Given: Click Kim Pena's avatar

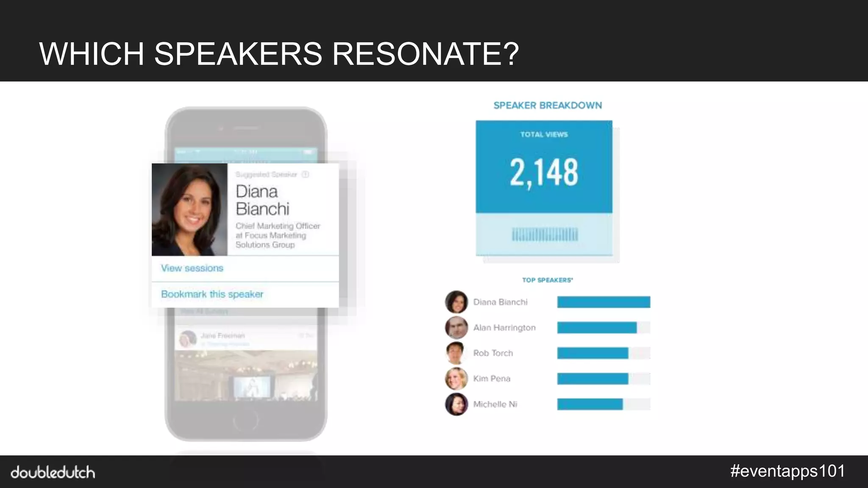Looking at the screenshot, I should 456,378.
